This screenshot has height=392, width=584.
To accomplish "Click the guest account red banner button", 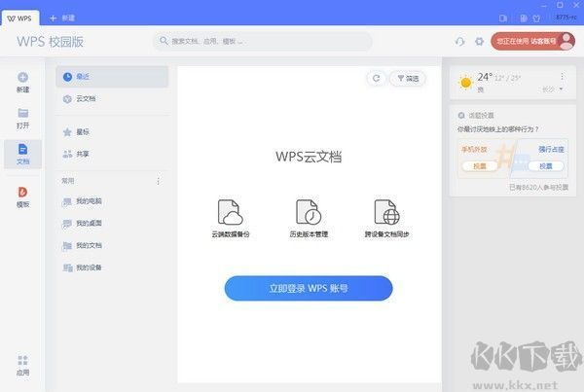I will click(x=533, y=41).
